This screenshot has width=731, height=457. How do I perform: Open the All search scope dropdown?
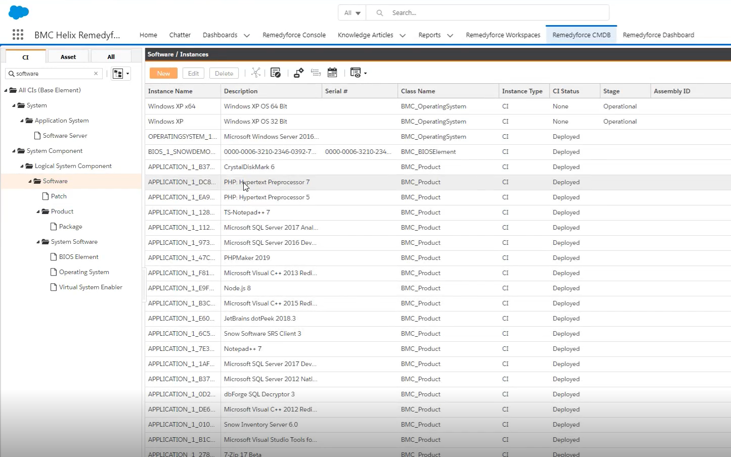point(352,13)
